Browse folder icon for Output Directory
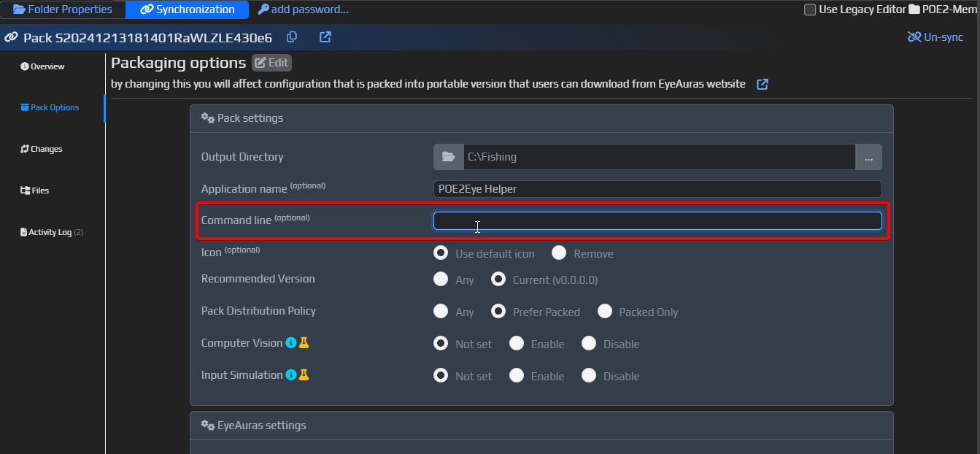The width and height of the screenshot is (980, 454). click(x=449, y=157)
